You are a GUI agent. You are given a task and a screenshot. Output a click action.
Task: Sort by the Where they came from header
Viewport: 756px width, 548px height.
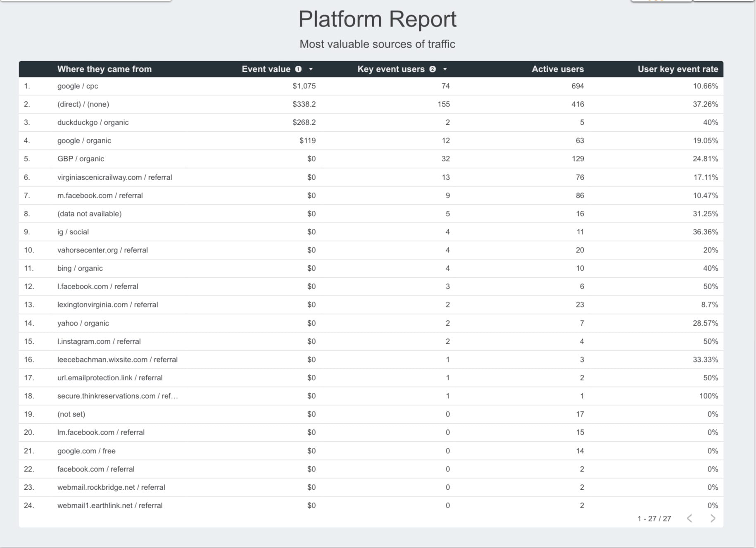(x=104, y=69)
